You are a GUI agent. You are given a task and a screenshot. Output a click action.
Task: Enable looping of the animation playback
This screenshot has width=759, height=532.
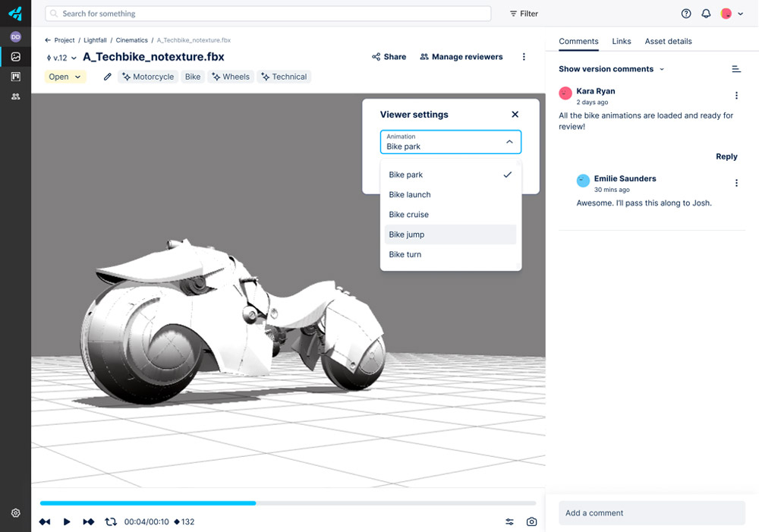click(111, 521)
